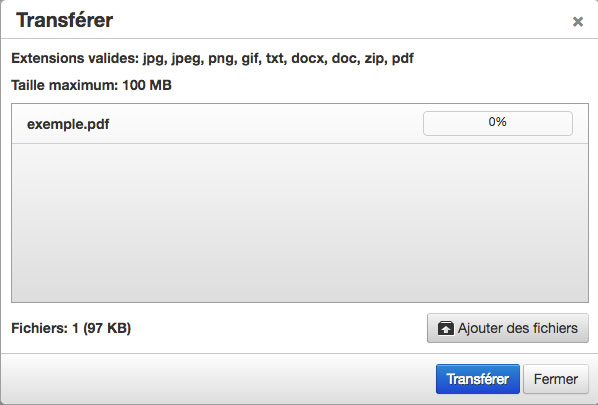
Task: Click the 0% text inside the progress bar
Action: tap(498, 122)
